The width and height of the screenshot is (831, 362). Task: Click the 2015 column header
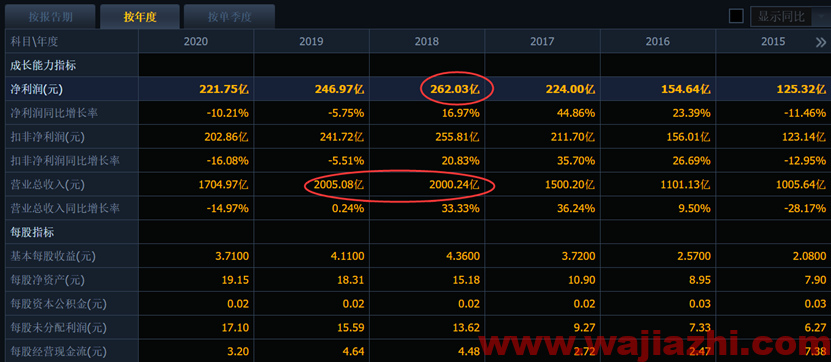[773, 41]
